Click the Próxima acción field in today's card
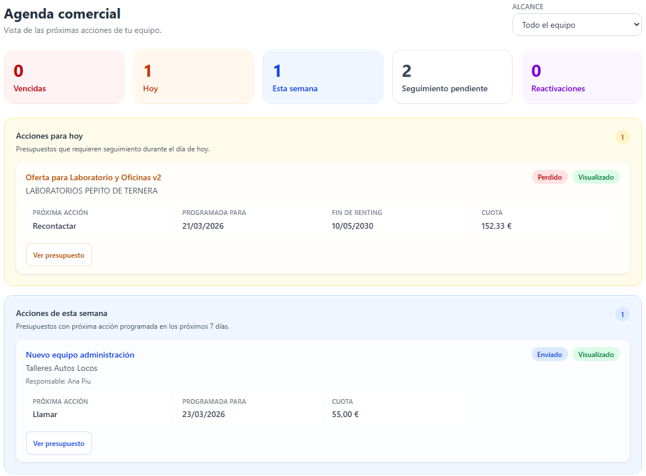Screen dimensions: 646x476 coord(98,219)
